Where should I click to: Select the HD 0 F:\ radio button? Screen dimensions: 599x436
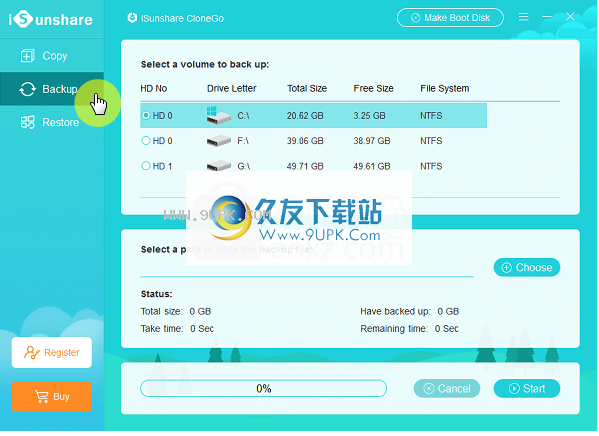[146, 141]
